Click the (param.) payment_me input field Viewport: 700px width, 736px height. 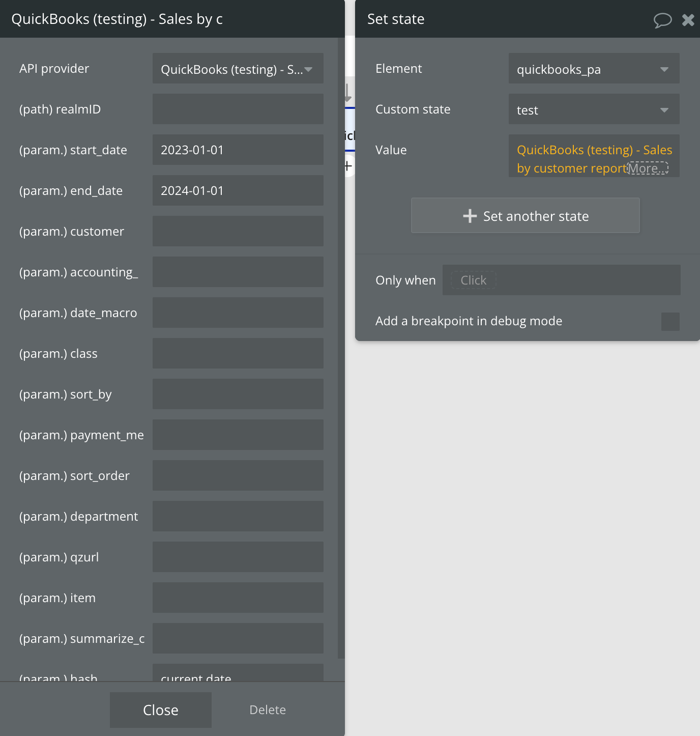238,435
